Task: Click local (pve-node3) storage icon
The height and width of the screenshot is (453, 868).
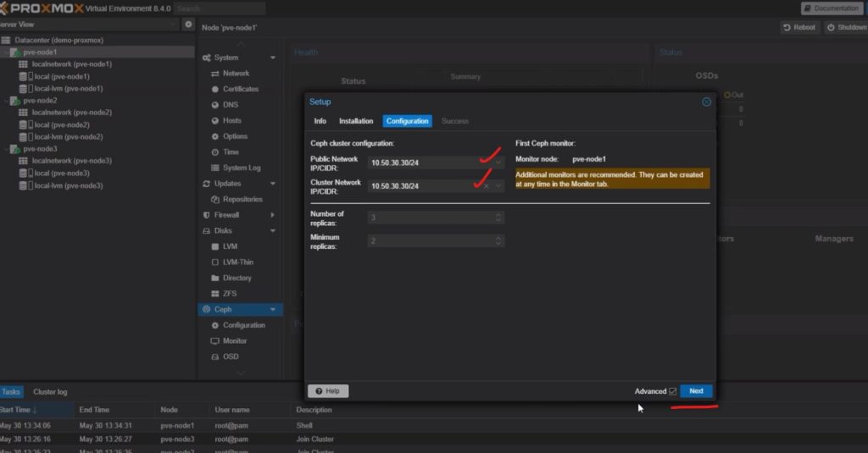Action: [26, 173]
